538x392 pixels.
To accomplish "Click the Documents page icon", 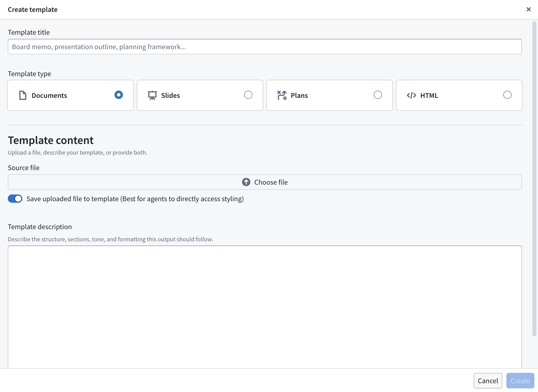I will coord(23,95).
